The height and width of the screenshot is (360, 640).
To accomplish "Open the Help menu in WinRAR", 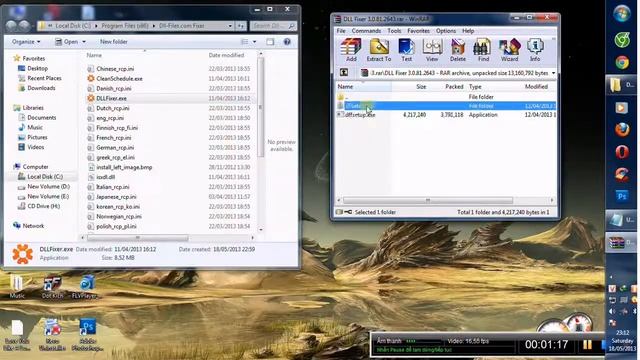I will point(468,31).
